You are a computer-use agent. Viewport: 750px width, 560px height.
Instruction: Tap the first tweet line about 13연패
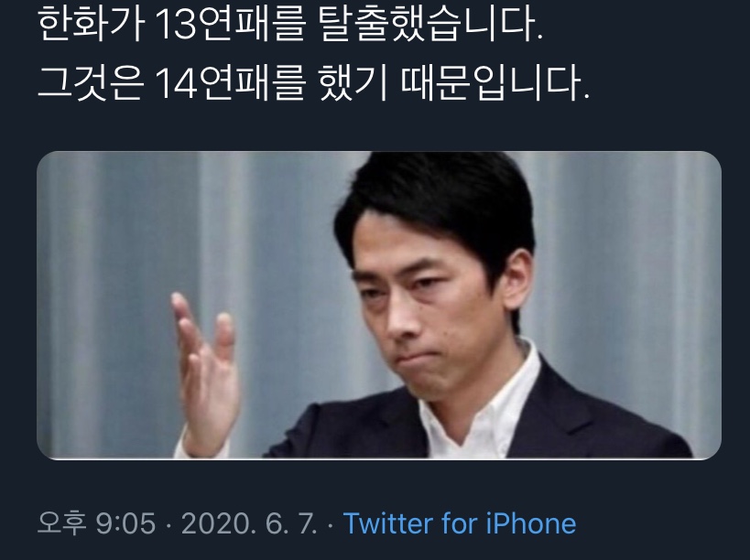tap(290, 25)
